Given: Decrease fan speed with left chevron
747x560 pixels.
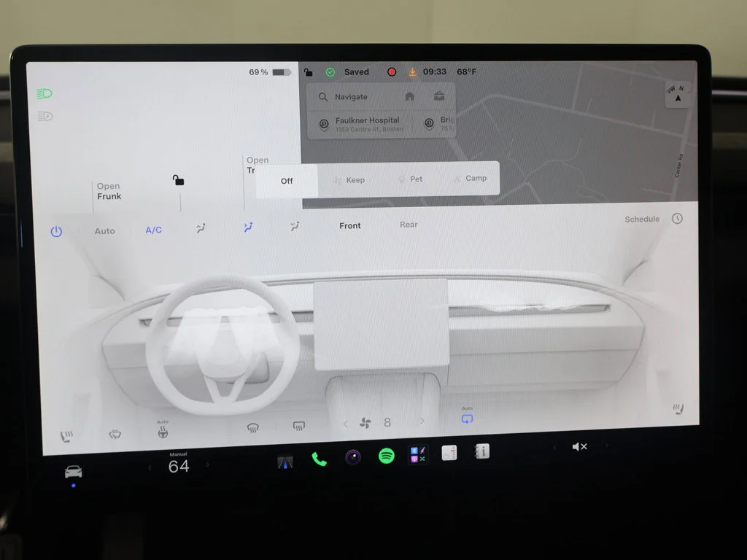Looking at the screenshot, I should (345, 423).
